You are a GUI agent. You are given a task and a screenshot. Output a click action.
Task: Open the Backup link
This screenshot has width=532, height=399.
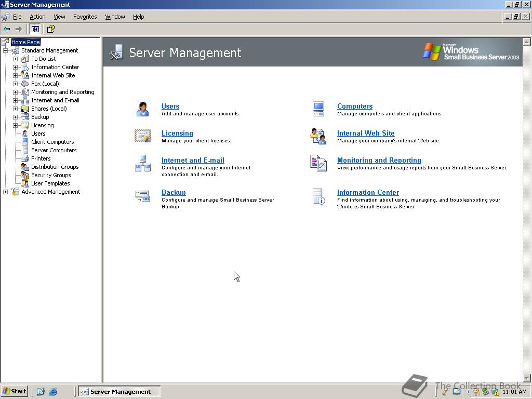[174, 192]
